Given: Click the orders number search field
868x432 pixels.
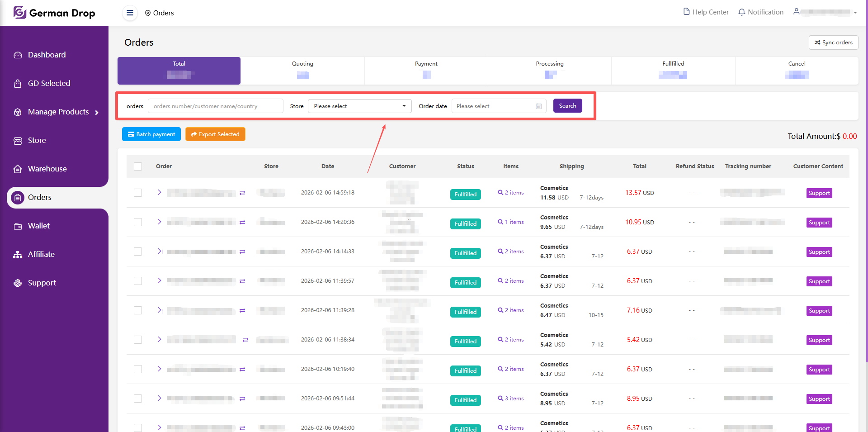Looking at the screenshot, I should pos(216,106).
